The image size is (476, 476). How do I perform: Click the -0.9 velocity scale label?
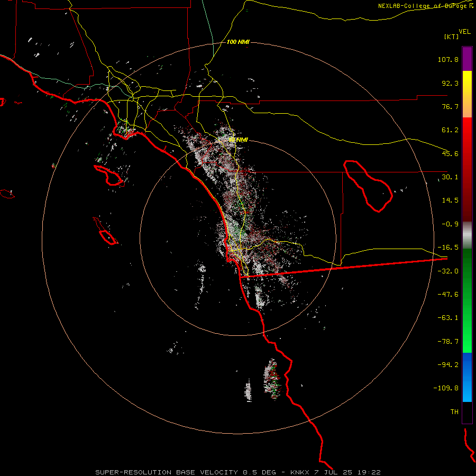tap(450, 224)
